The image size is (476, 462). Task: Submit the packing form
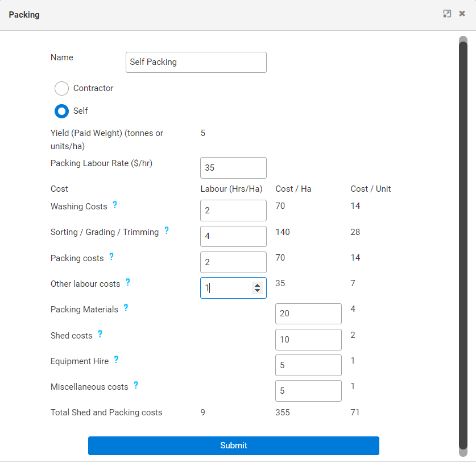tap(233, 445)
